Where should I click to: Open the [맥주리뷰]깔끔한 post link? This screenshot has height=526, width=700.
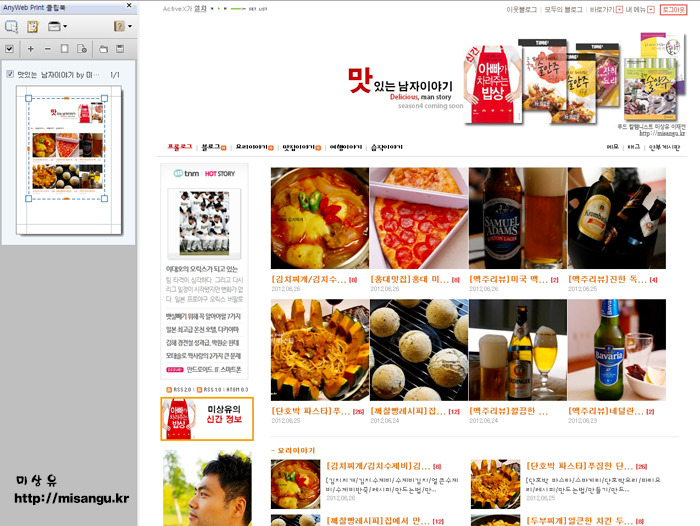tap(508, 411)
